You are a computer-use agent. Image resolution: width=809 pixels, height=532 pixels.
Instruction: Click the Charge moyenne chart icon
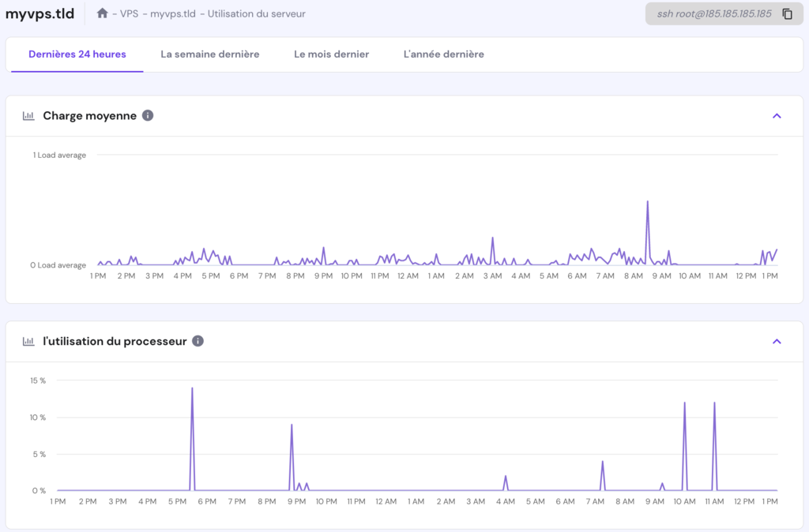coord(28,115)
